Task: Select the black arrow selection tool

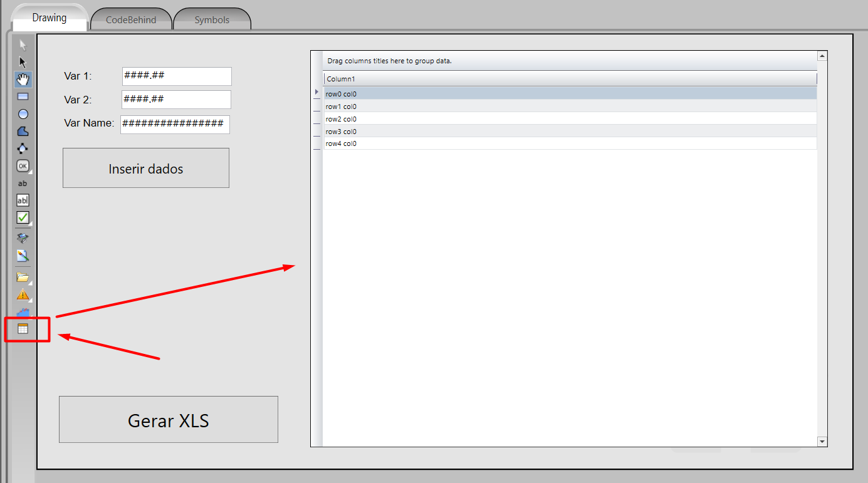Action: point(23,63)
